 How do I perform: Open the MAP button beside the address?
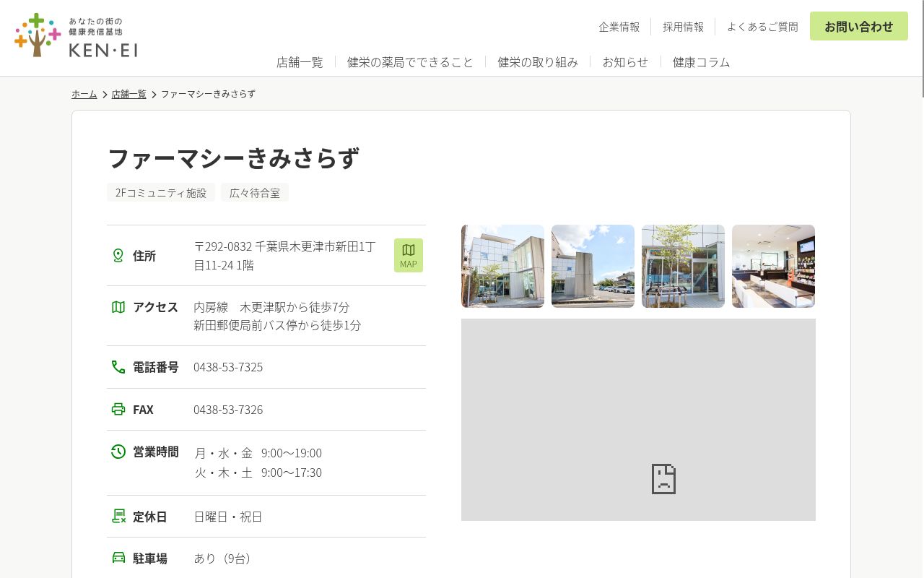[x=409, y=255]
